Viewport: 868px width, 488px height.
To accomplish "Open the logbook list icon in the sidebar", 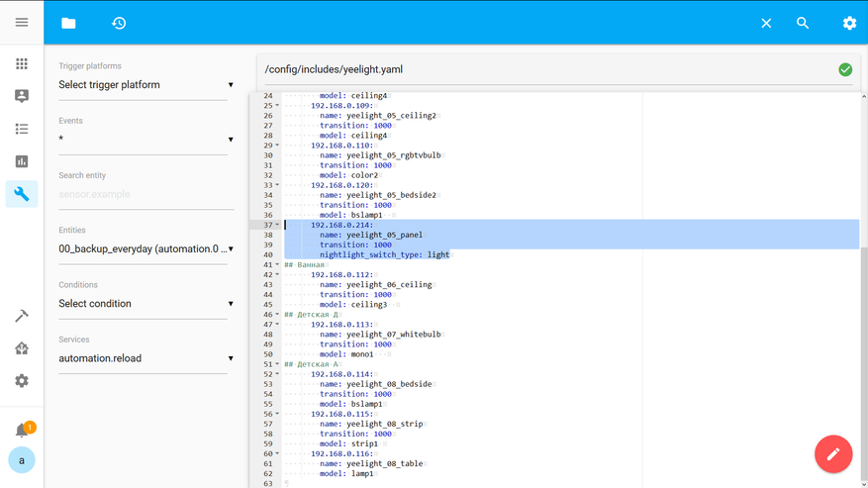I will [x=22, y=129].
